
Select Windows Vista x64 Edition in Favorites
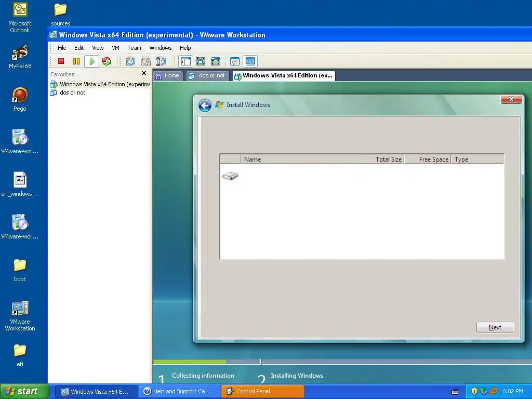click(x=100, y=84)
